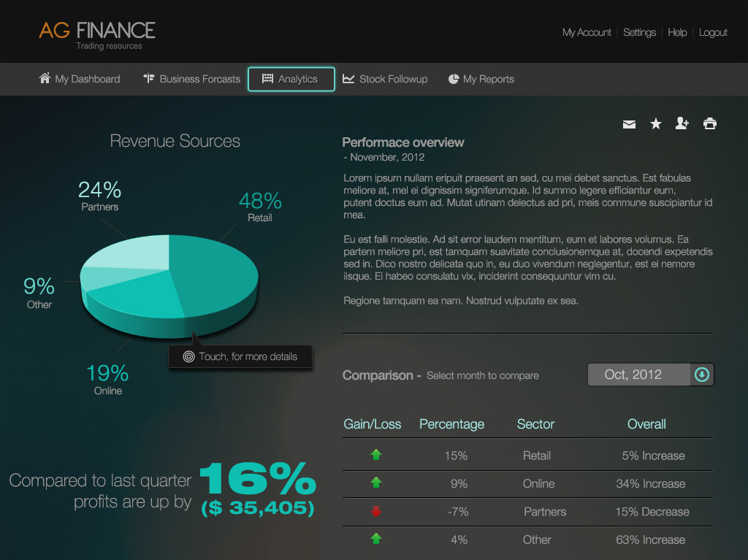Click the AG Finance logo
748x560 pixels.
pyautogui.click(x=97, y=34)
